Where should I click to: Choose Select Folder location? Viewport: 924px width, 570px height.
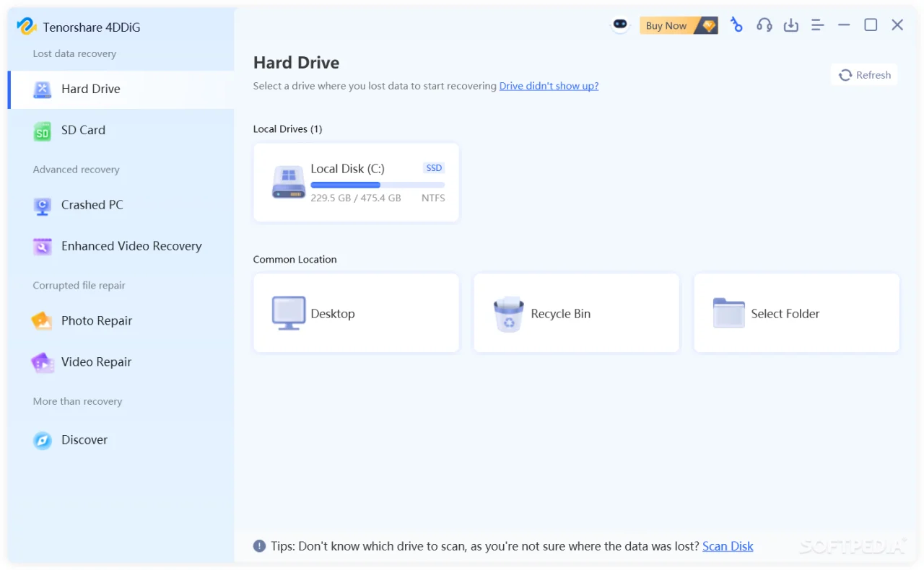[797, 313]
